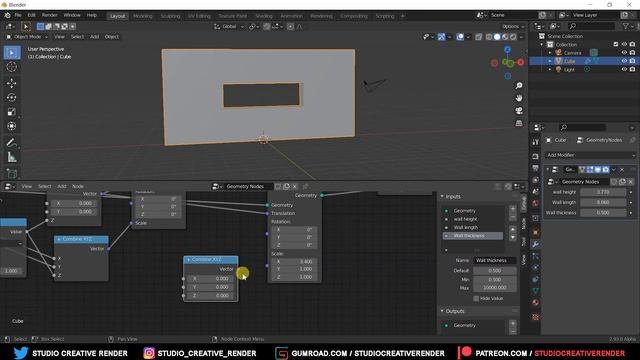Viewport: 640px width, 360px height.
Task: Select the Move tool
Action: [12, 83]
